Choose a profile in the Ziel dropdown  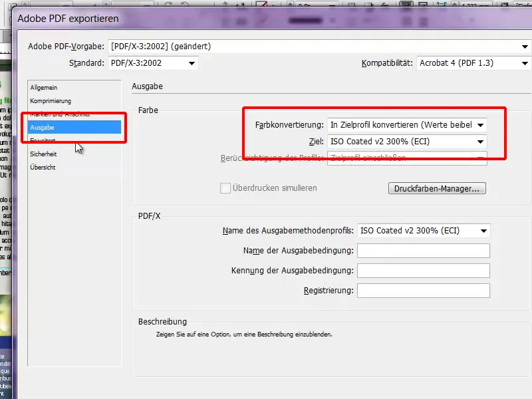(x=407, y=142)
